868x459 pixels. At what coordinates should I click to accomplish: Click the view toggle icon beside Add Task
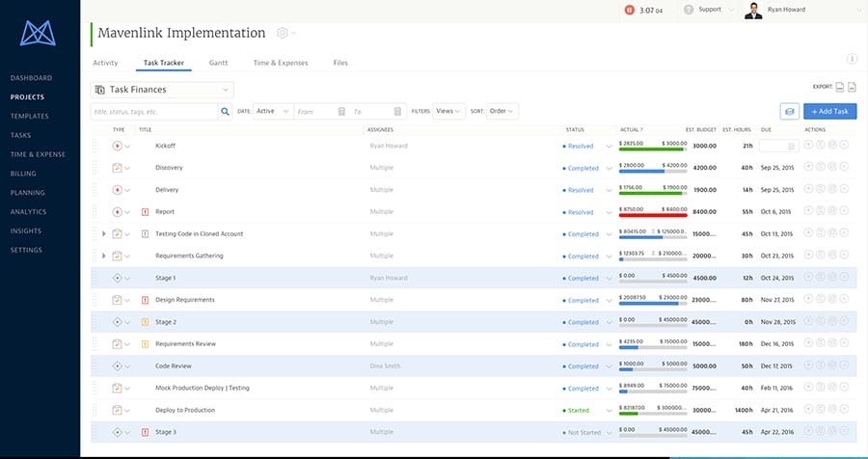click(789, 112)
